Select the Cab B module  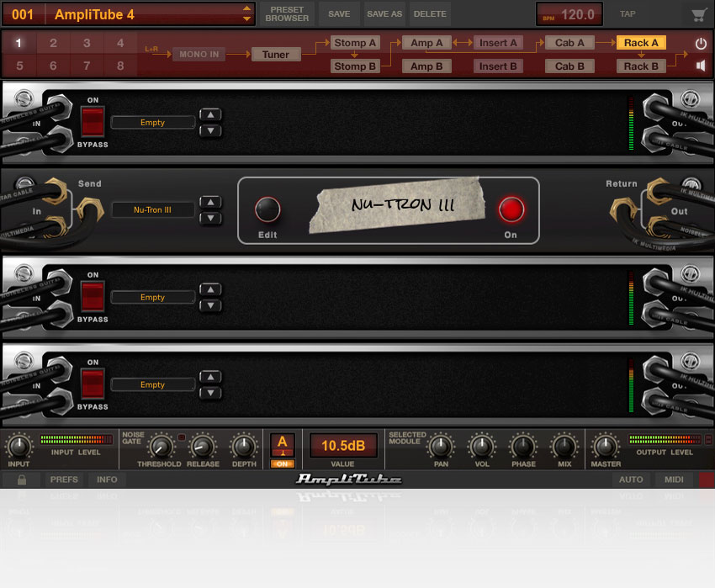coord(569,66)
